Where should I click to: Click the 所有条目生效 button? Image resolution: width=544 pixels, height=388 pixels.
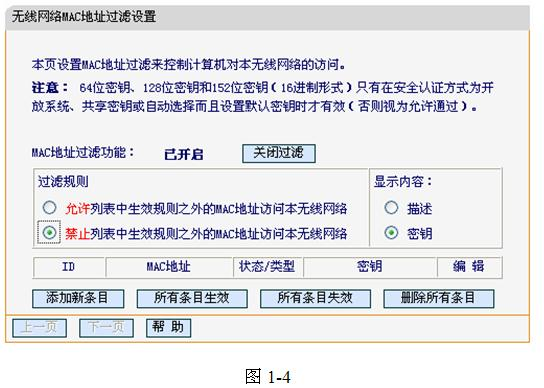tap(192, 298)
